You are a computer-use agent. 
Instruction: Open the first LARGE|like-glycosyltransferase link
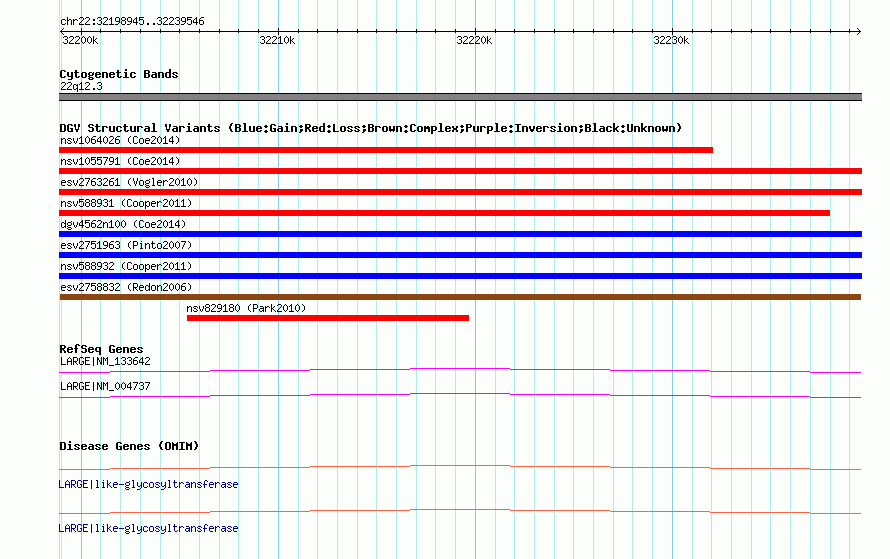(148, 485)
